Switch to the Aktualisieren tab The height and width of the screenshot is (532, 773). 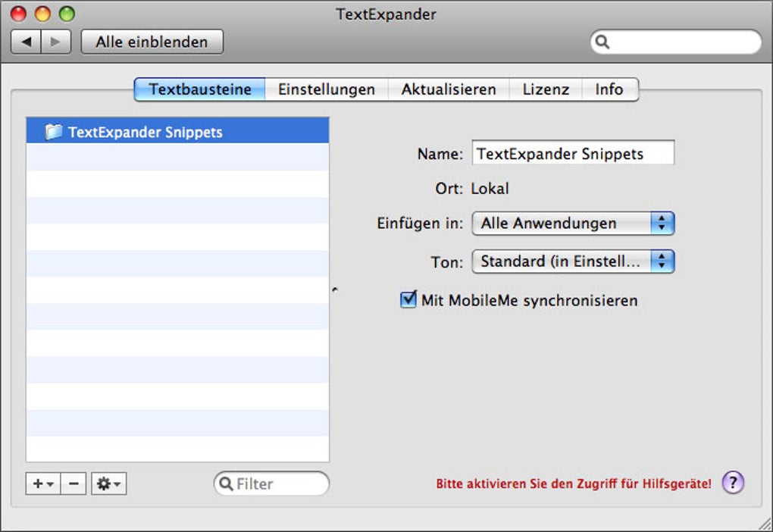click(x=449, y=89)
